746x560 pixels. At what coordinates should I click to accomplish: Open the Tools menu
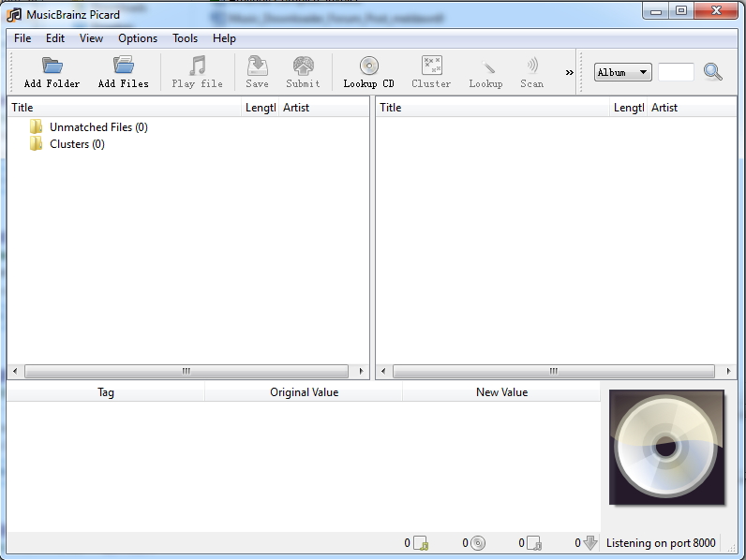point(185,38)
